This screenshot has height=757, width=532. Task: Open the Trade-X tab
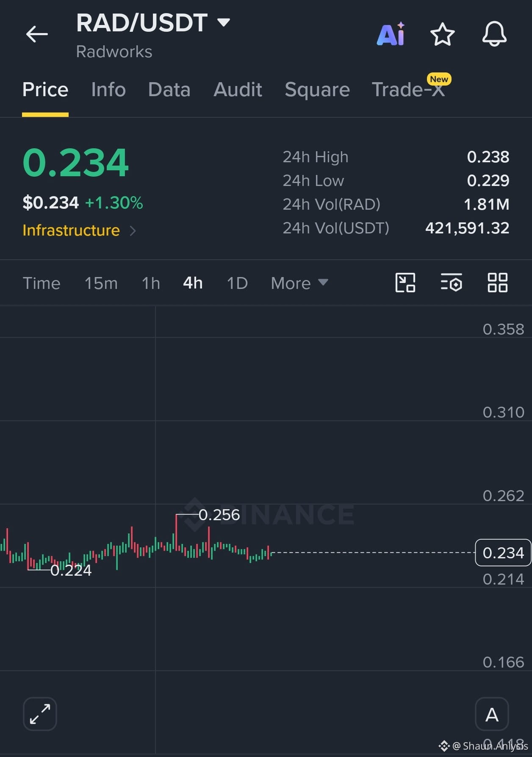408,90
